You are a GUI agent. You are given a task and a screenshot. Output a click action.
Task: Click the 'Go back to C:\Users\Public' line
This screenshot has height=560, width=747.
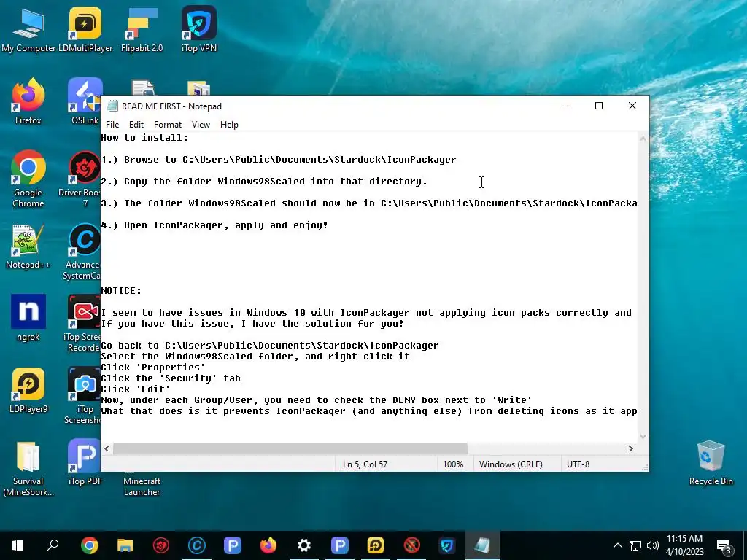pyautogui.click(x=270, y=346)
